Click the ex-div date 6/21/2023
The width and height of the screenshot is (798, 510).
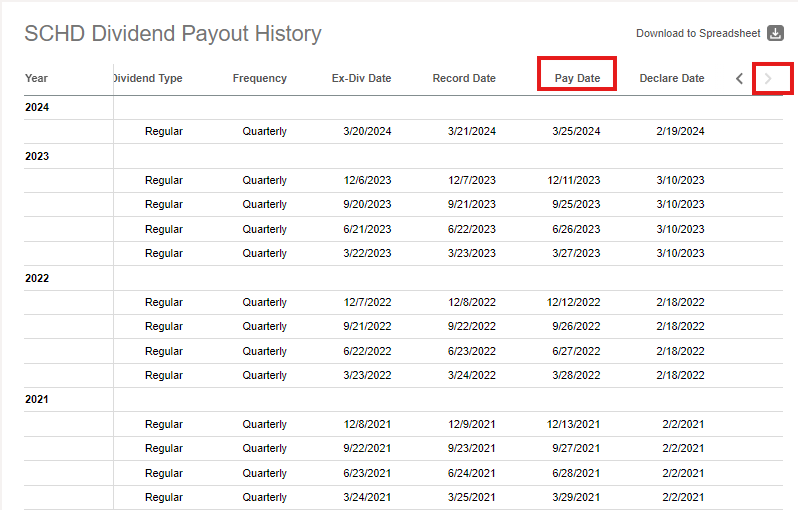367,229
